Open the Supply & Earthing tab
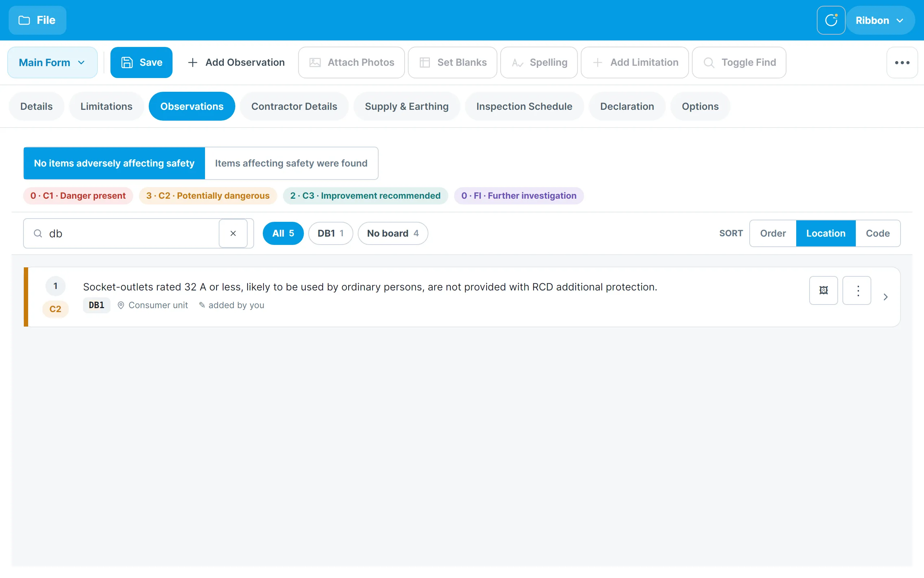924x578 pixels. (407, 106)
